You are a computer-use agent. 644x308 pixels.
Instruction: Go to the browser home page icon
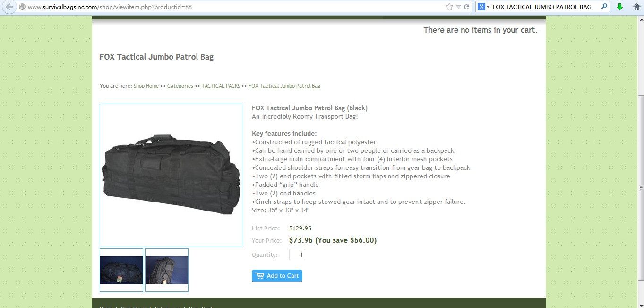point(636,7)
